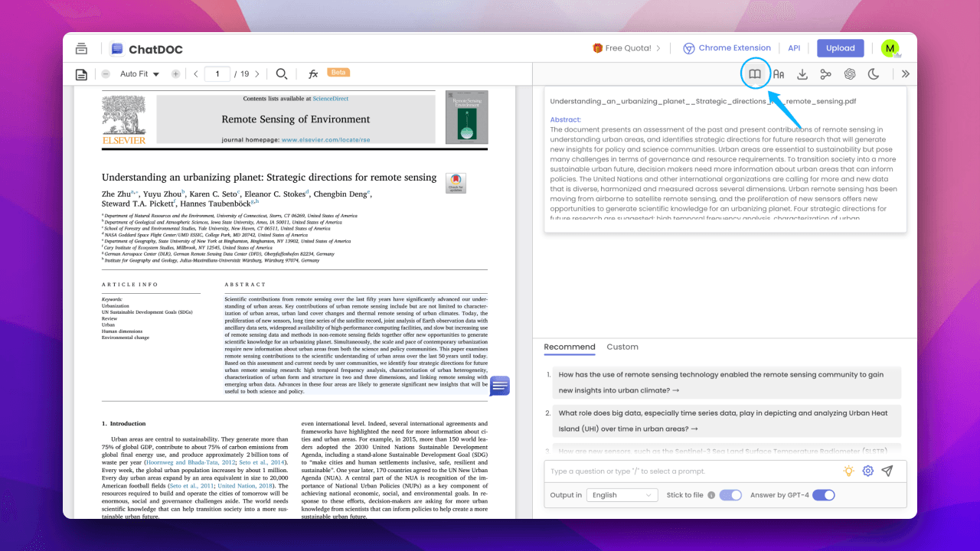Open www.elsevier.com/locate/rse journal link
The height and width of the screenshot is (551, 980).
pyautogui.click(x=325, y=141)
